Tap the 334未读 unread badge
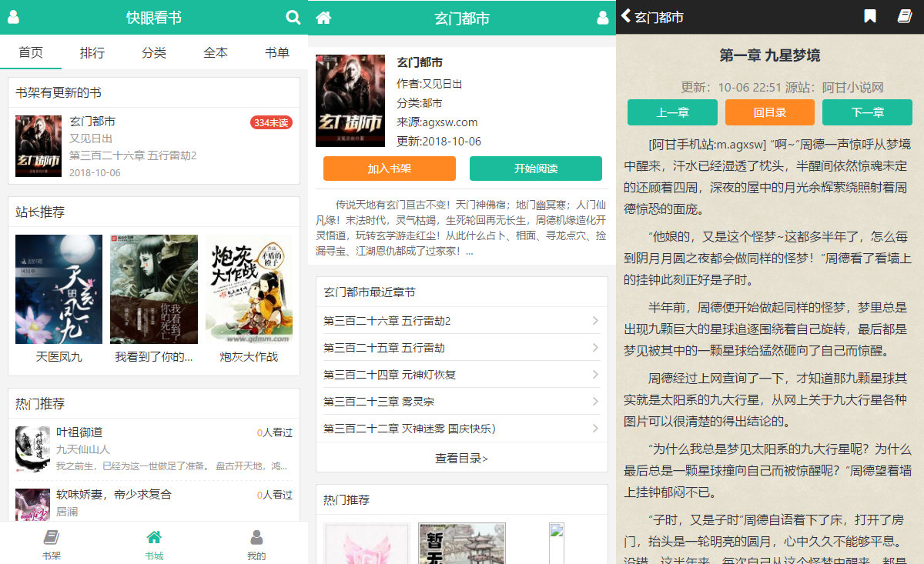 (272, 122)
